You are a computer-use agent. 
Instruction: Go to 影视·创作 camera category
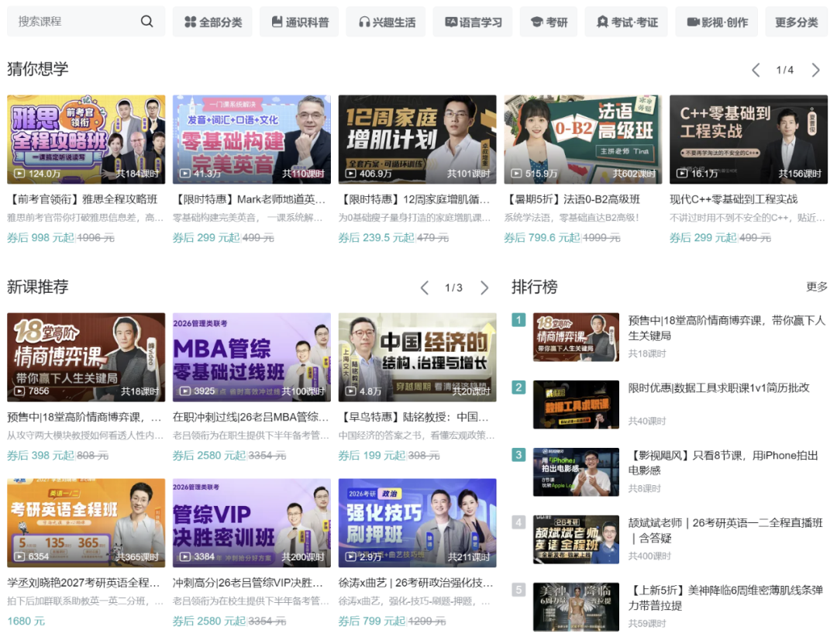(x=717, y=22)
